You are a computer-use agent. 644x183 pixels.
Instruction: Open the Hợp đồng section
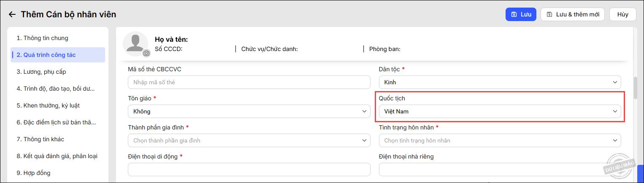pos(34,173)
